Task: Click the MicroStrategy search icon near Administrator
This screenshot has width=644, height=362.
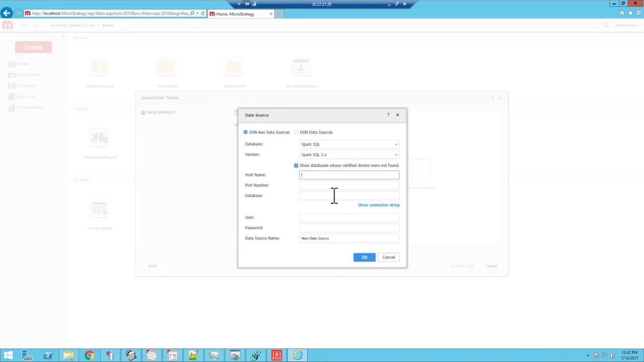Action: [x=606, y=25]
